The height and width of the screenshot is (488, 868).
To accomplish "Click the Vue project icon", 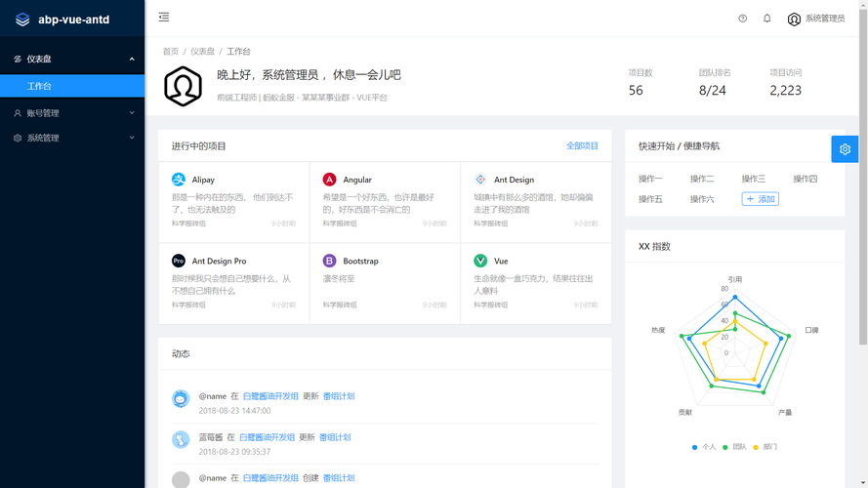I will coord(480,261).
